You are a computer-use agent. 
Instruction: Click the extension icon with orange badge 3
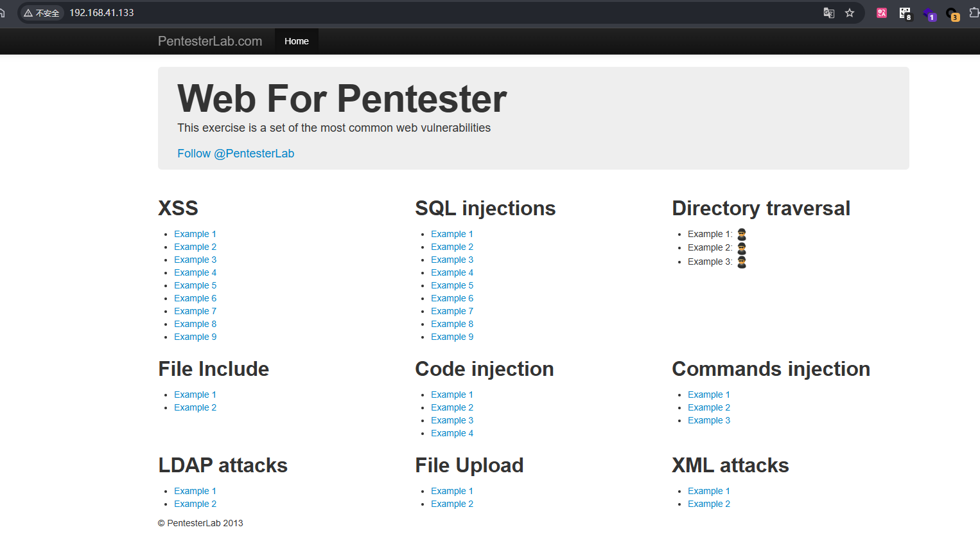(x=952, y=13)
